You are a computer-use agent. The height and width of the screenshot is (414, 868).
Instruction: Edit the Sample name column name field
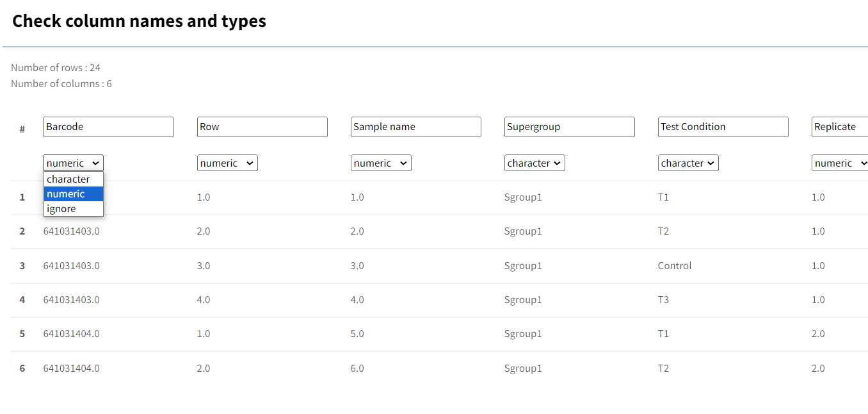coord(415,127)
